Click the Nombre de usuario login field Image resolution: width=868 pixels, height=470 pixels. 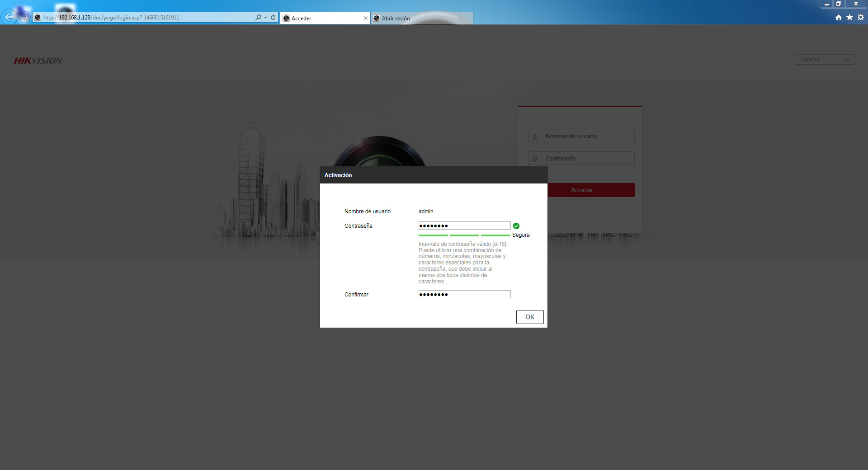(x=581, y=136)
